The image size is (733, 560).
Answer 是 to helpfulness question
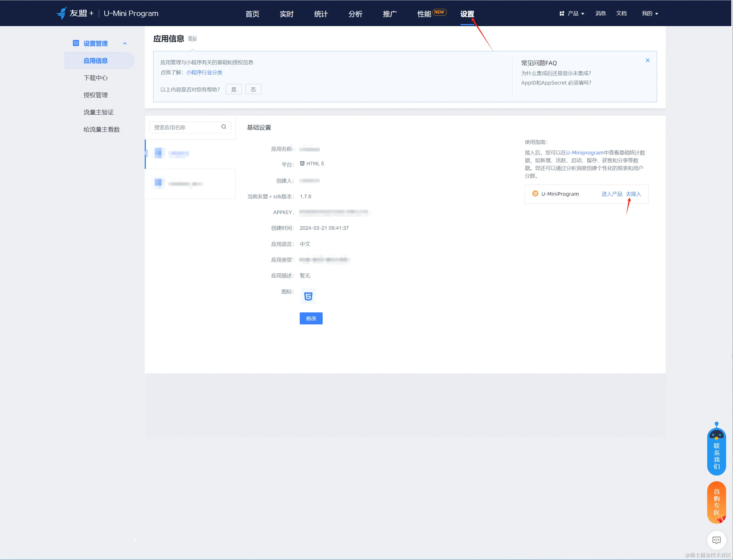coord(234,89)
